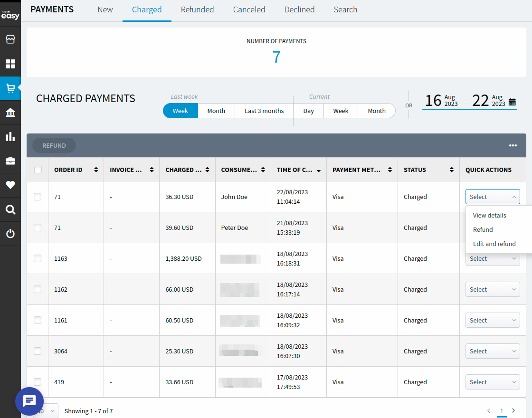Sort by Charged amount column arrows

coord(207,170)
